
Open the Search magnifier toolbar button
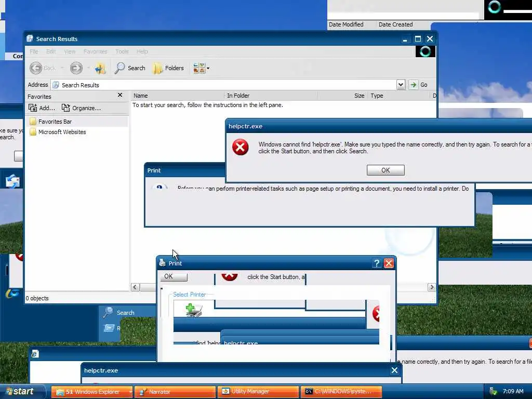coord(129,68)
